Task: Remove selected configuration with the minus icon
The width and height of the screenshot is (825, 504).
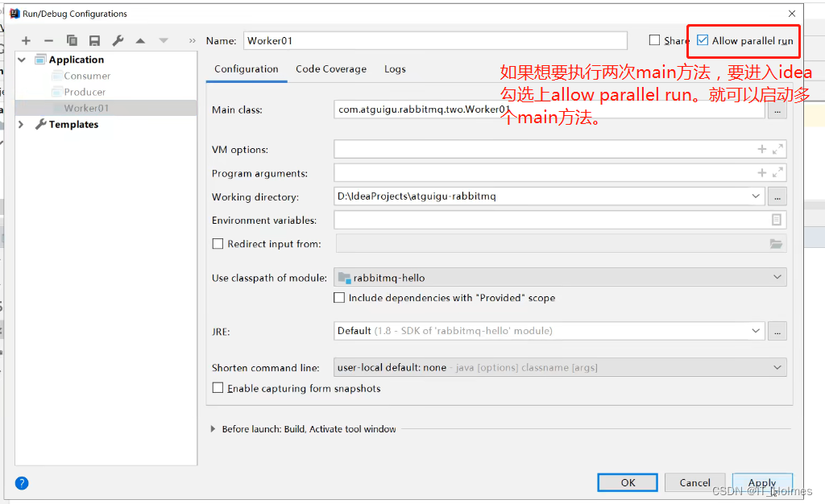Action: (x=48, y=41)
